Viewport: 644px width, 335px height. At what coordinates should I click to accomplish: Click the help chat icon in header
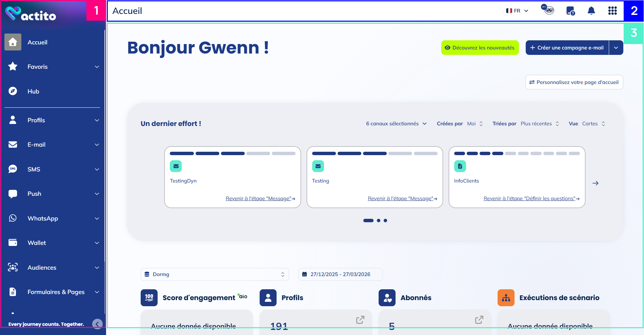coord(570,11)
